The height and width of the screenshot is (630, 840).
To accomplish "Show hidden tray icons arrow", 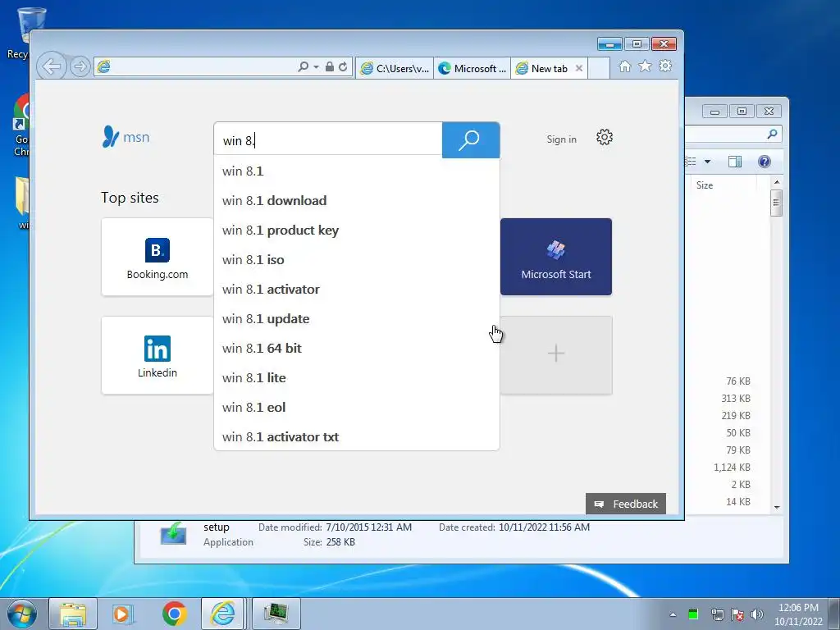I will pos(673,614).
